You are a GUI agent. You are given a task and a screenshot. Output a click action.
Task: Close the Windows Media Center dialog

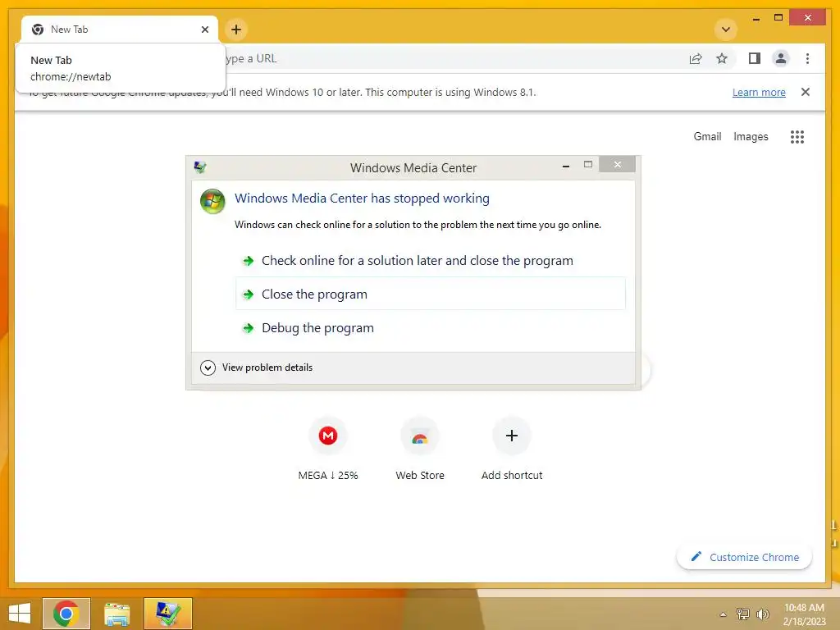click(617, 164)
